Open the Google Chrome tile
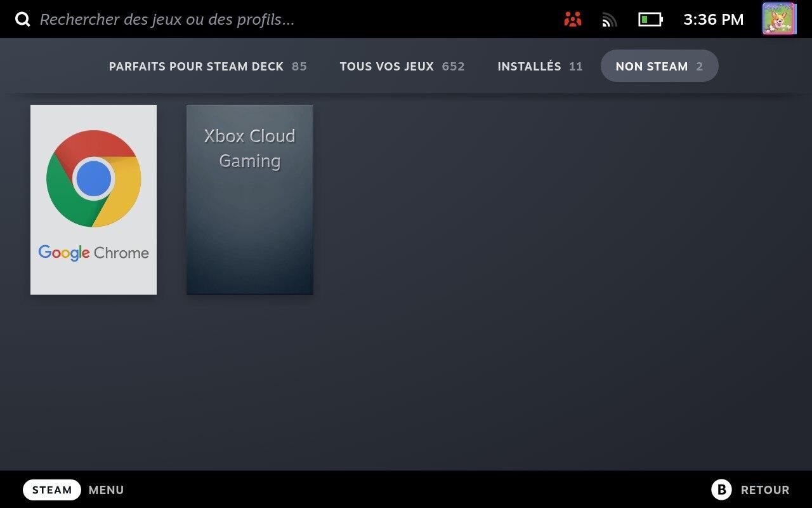Screen dimensions: 812x508 coord(93,199)
